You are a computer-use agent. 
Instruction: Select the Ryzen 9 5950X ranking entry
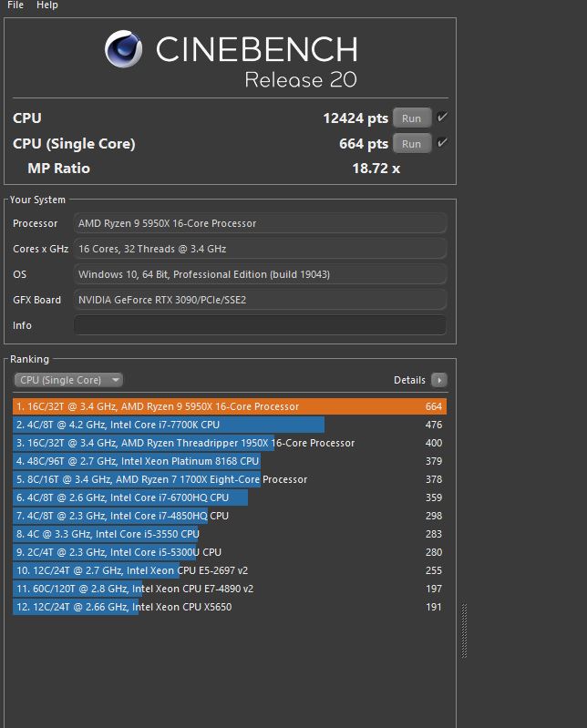pyautogui.click(x=229, y=406)
